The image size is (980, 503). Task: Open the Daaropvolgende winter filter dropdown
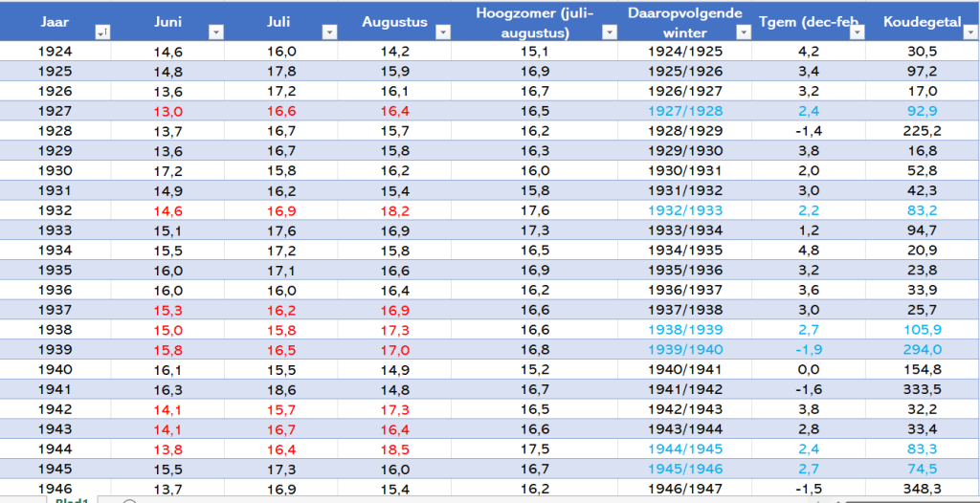point(743,33)
